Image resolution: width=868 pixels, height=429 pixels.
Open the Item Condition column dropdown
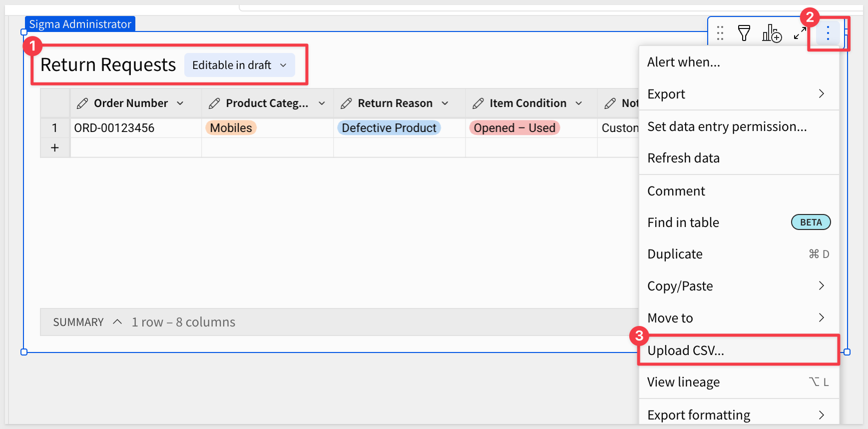(579, 103)
